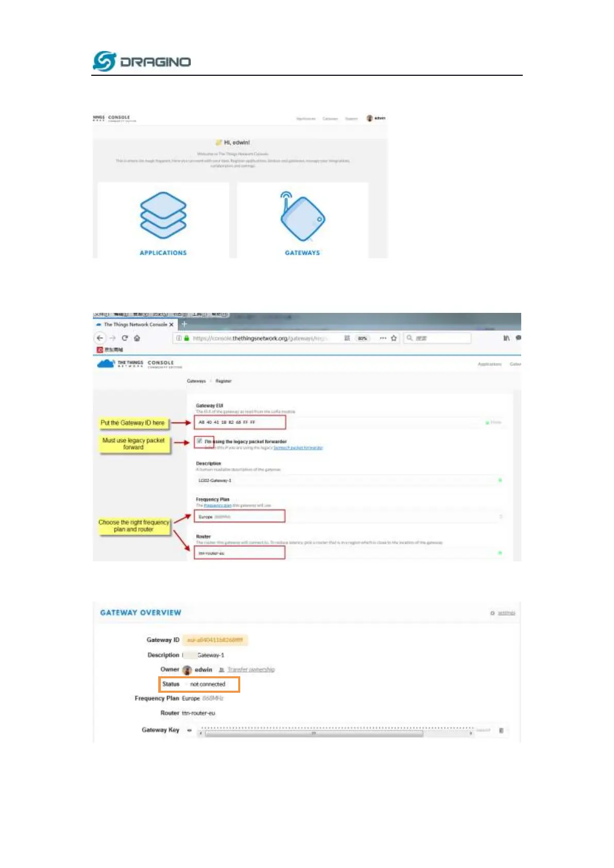Viewport: 614px width, 868px height.
Task: Click the GATEWAYS label link
Action: click(302, 253)
